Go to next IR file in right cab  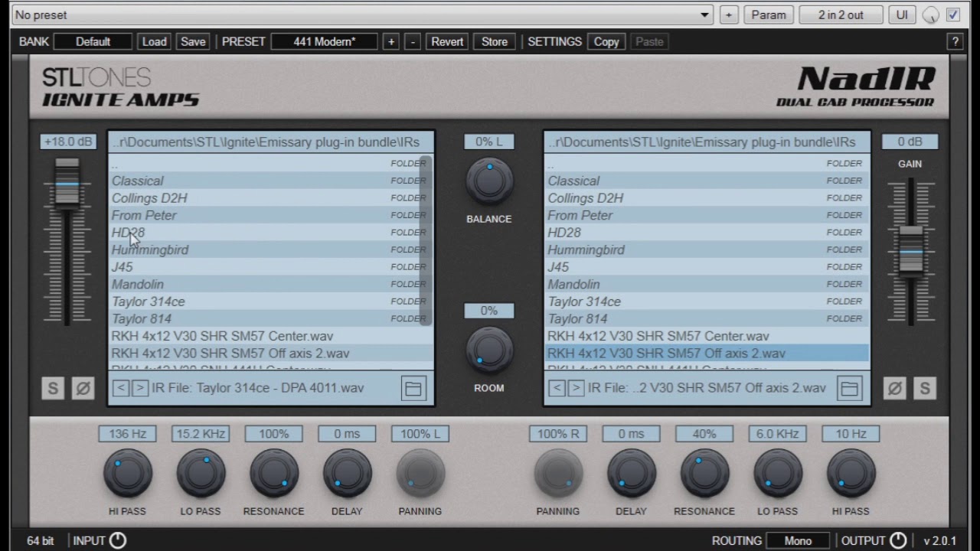point(576,388)
